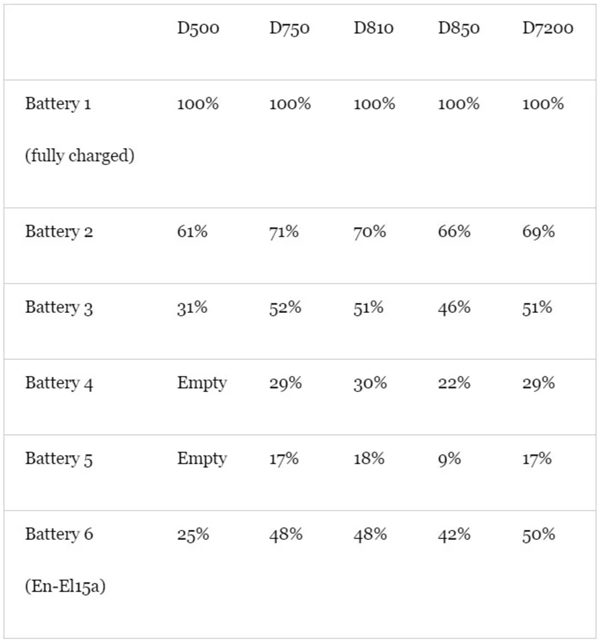
Task: Select the 100% cell under D7200
Action: pyautogui.click(x=544, y=104)
